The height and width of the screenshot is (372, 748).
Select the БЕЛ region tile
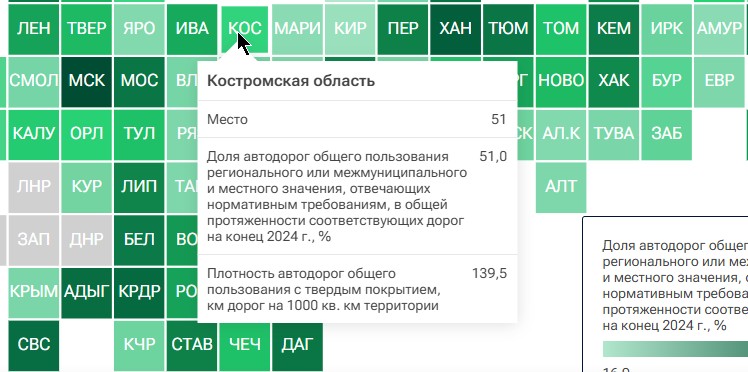[139, 240]
